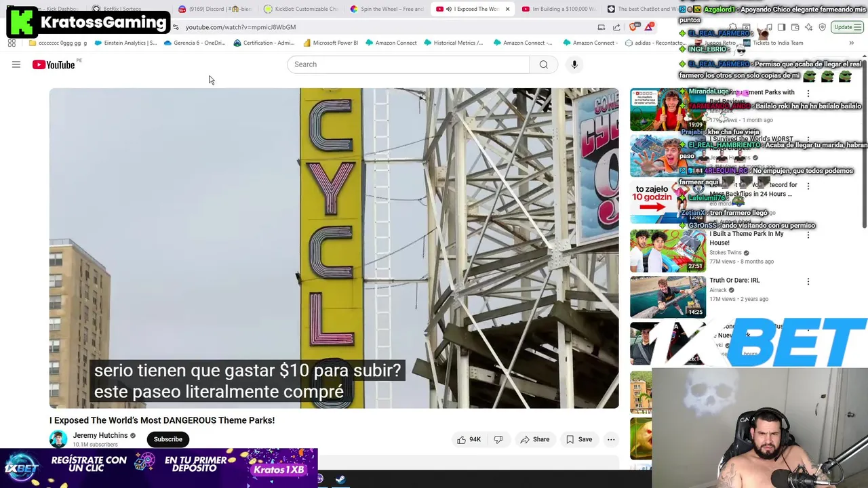Open 'adidas - Recontacto...' bookmark
Screen dimensions: 868x488
coord(656,43)
